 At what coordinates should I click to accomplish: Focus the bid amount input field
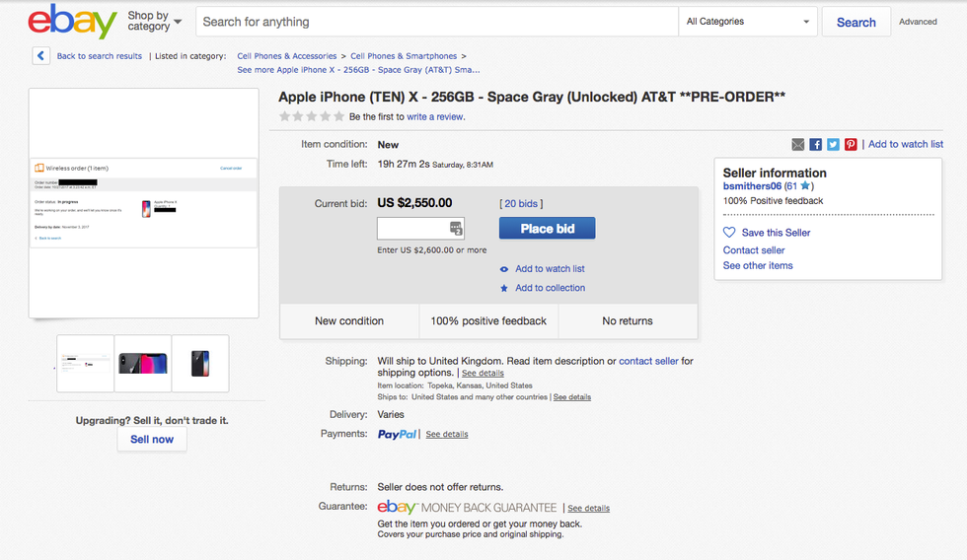click(x=411, y=229)
